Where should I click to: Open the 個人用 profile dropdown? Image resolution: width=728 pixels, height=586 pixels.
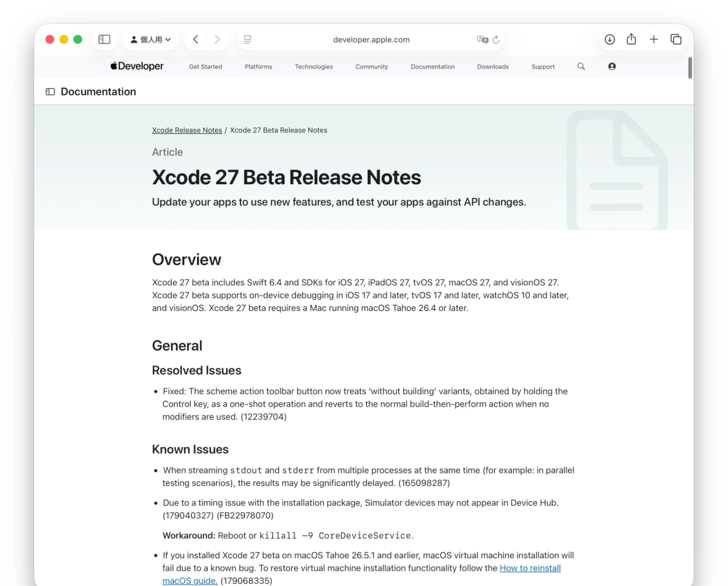point(151,39)
